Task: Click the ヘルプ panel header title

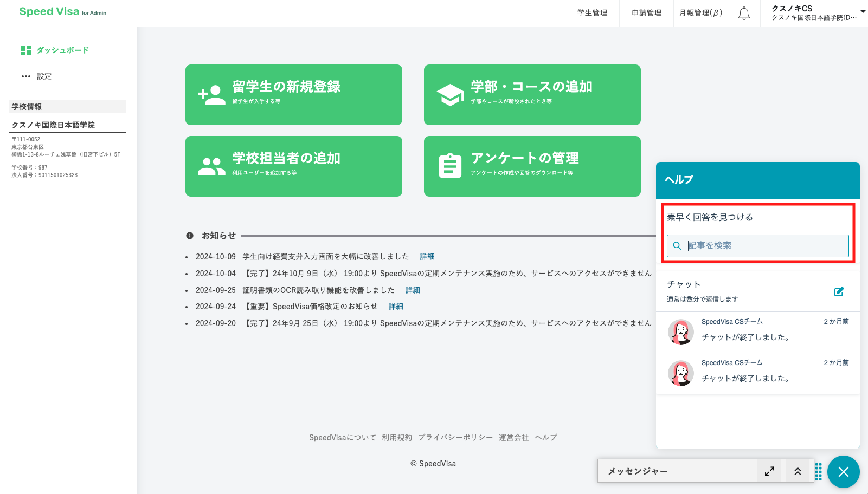Action: [x=679, y=180]
